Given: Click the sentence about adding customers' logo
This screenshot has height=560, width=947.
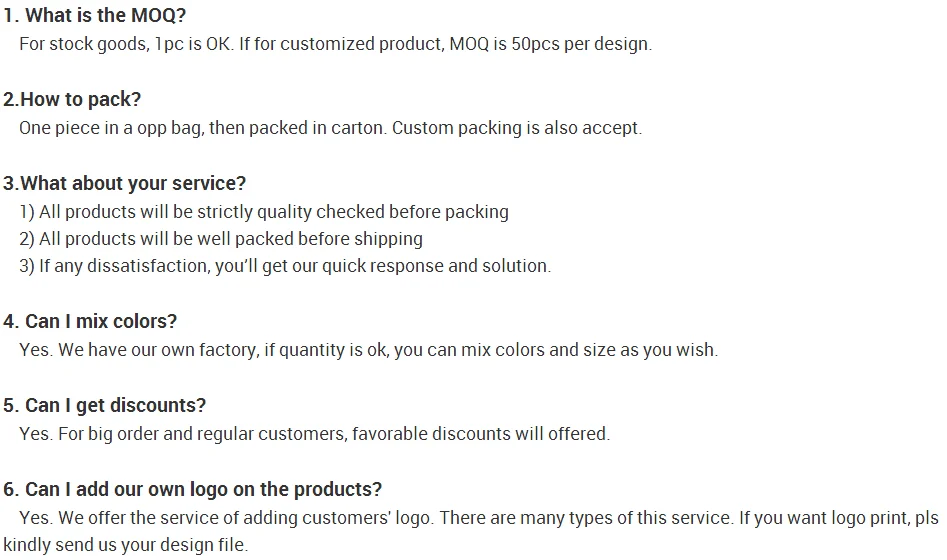Looking at the screenshot, I should tap(226, 518).
